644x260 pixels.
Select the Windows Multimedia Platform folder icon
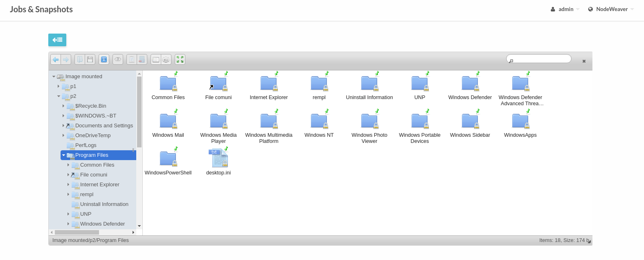point(269,121)
